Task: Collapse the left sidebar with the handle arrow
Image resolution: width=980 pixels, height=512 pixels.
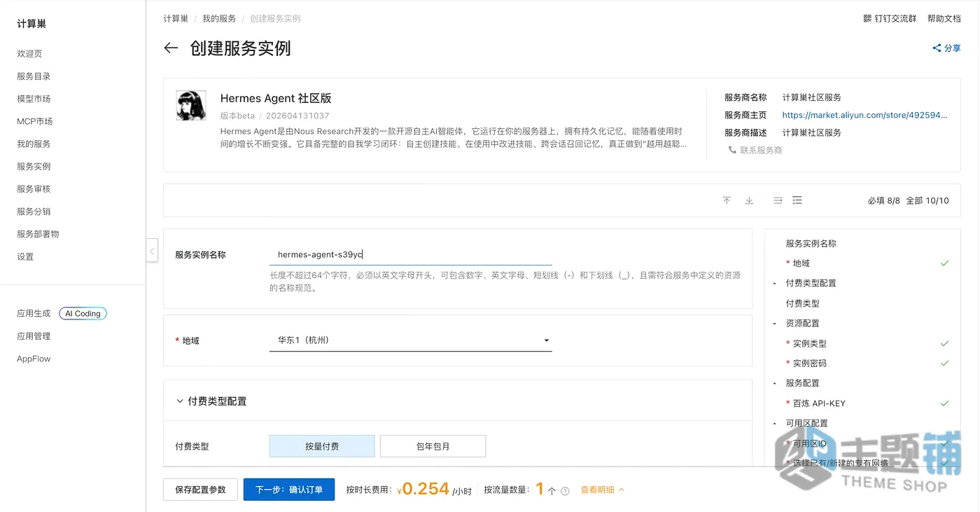Action: [152, 250]
